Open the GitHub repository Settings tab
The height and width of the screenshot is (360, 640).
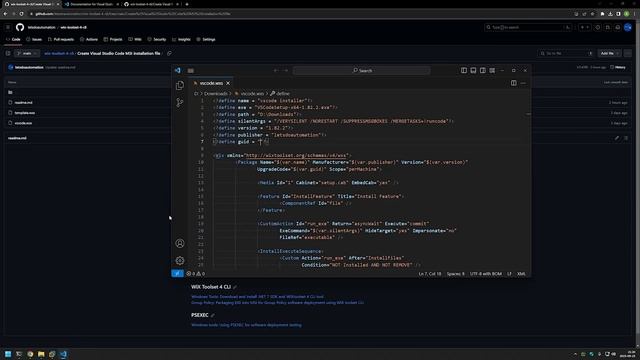(x=206, y=40)
